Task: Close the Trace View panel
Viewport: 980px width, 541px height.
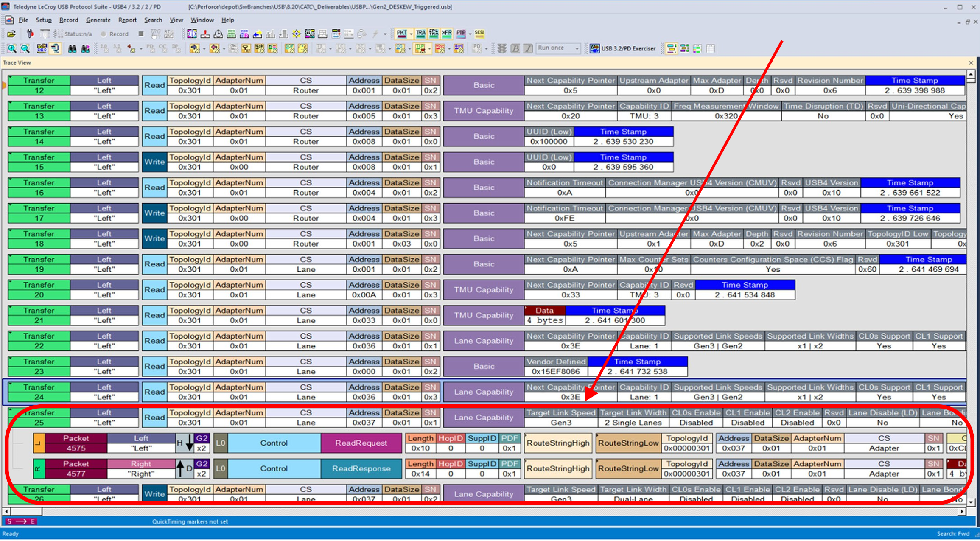Action: tap(971, 63)
